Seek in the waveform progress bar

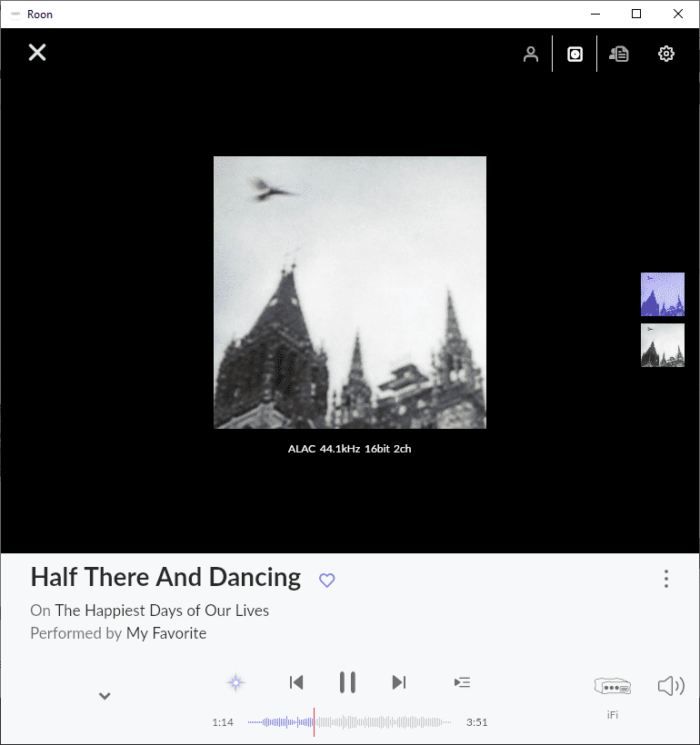[349, 722]
